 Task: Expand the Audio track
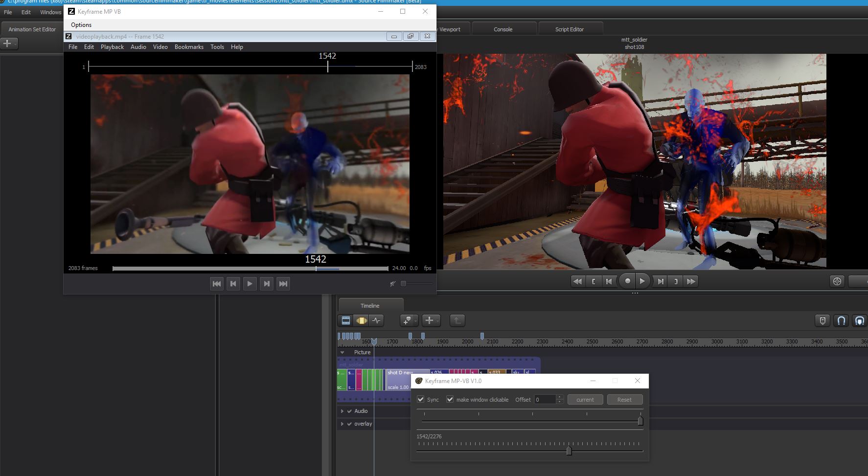[x=342, y=411]
